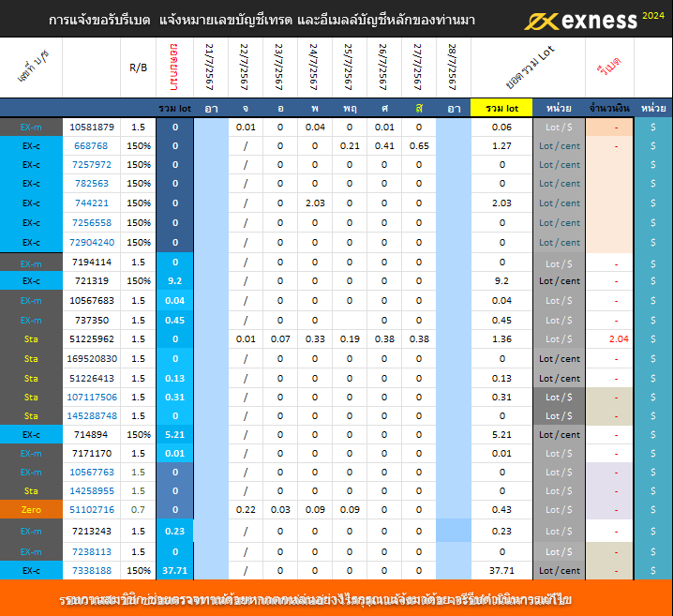
Task: Click account number 14258955
Action: [x=92, y=491]
